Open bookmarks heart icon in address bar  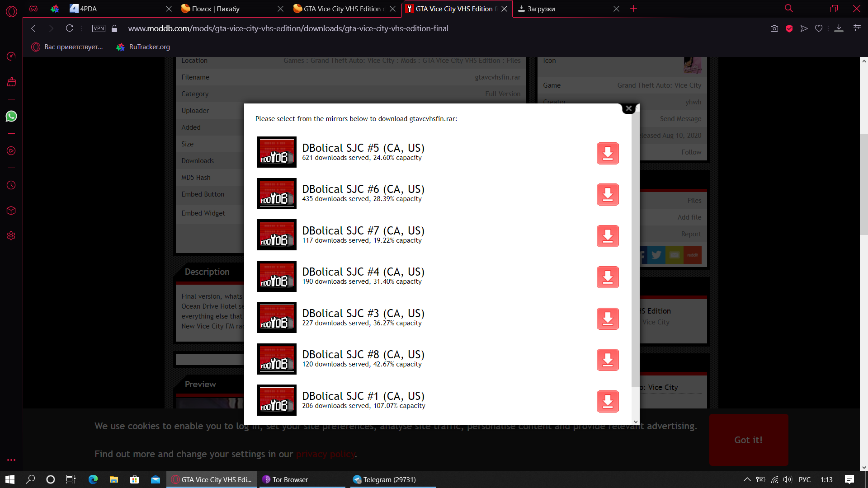[819, 28]
